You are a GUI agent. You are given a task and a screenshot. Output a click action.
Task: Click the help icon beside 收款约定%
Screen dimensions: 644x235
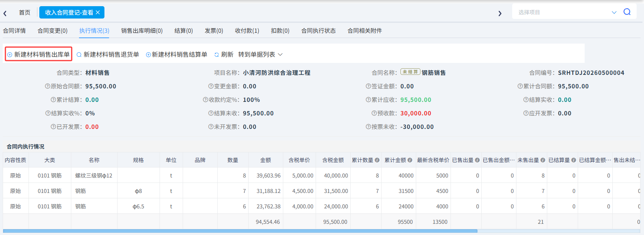coord(205,100)
